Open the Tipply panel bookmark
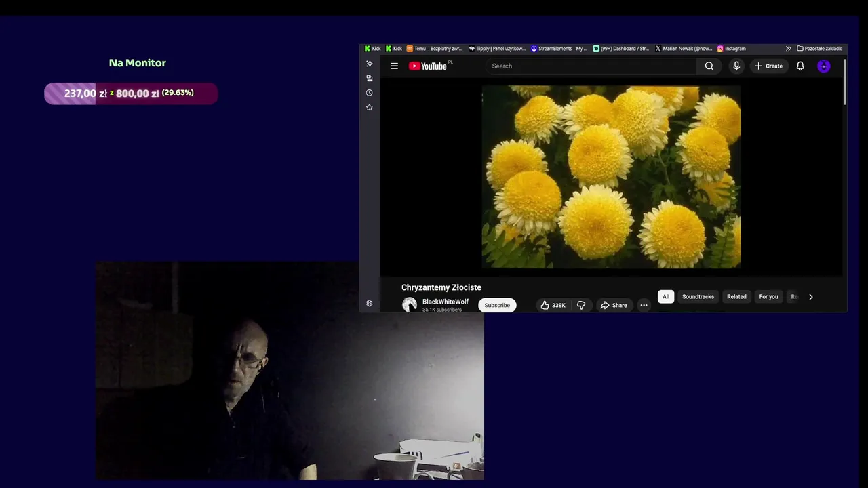This screenshot has width=868, height=488. [497, 49]
